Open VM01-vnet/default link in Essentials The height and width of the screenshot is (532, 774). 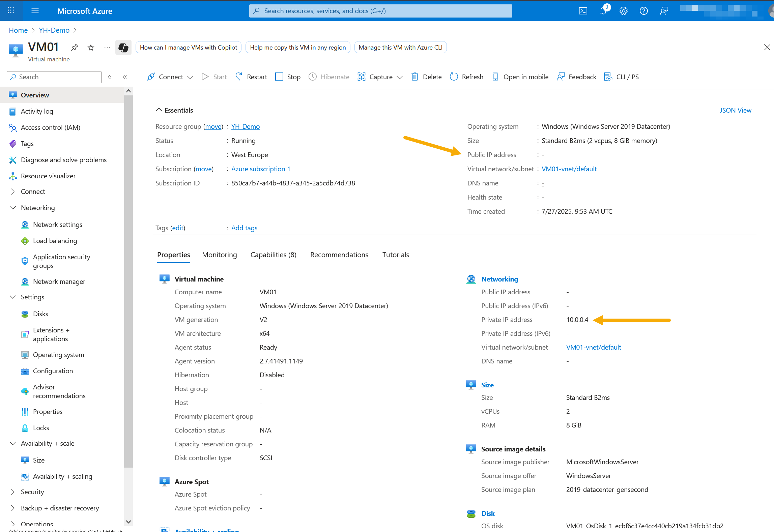[569, 169]
